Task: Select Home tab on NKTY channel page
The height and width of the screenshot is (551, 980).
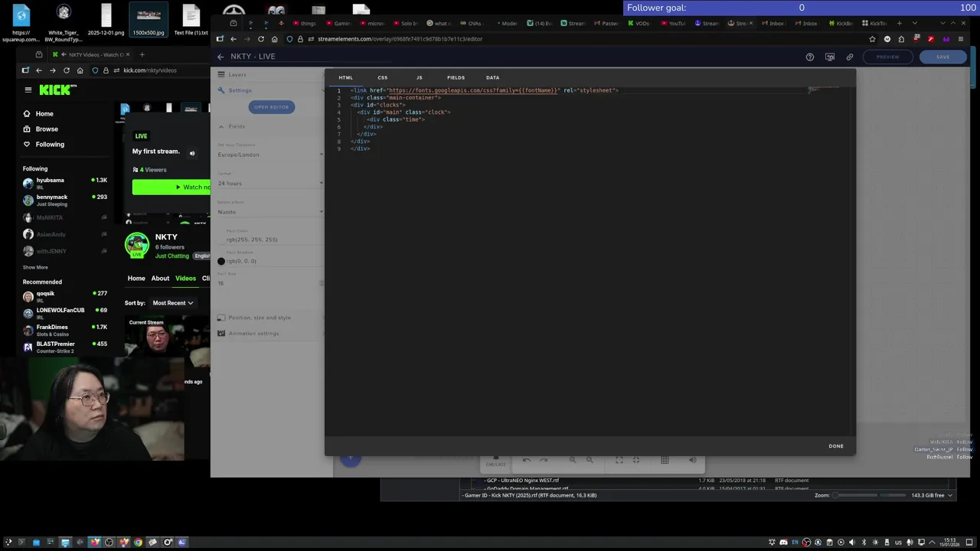Action: 136,278
